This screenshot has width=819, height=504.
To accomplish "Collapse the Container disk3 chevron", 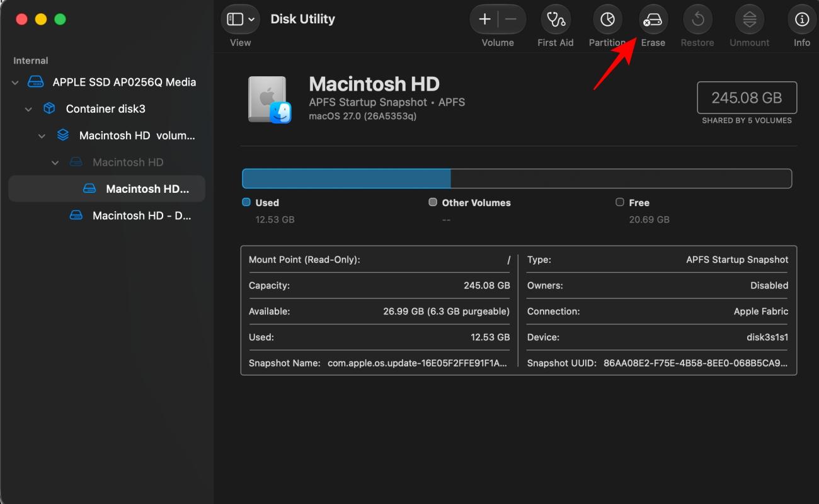I will 28,109.
